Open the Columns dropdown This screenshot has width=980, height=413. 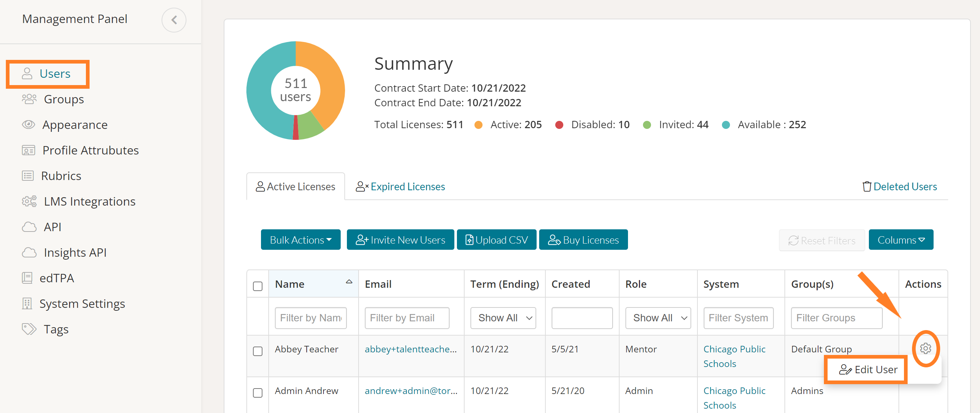(x=901, y=240)
